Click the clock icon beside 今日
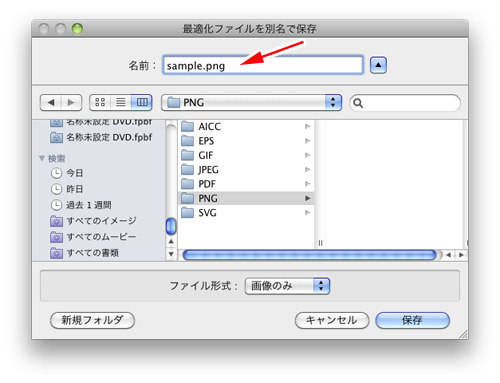The width and height of the screenshot is (500, 383). coord(56,173)
